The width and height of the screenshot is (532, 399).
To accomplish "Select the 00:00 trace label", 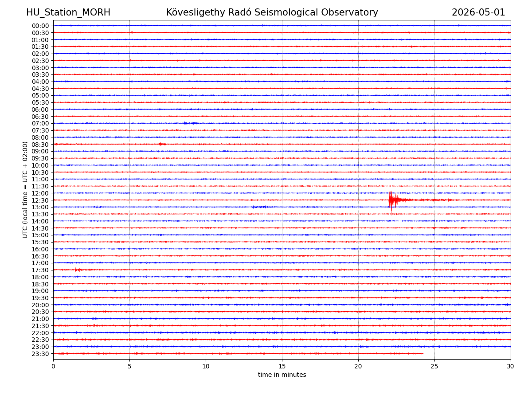I will [x=40, y=26].
